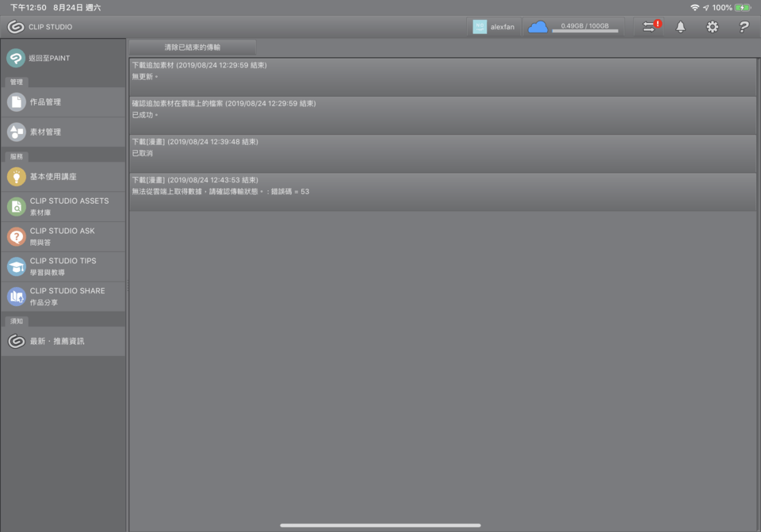
Task: Open the alexfan account avatar
Action: [480, 27]
